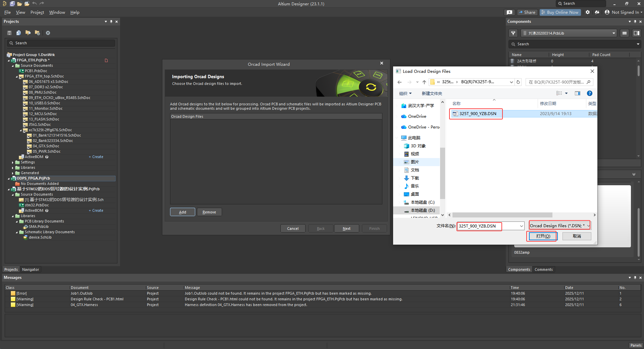Click the hamburger menu icon in the Components panel
Viewport: 644px width, 349px height.
click(x=625, y=33)
